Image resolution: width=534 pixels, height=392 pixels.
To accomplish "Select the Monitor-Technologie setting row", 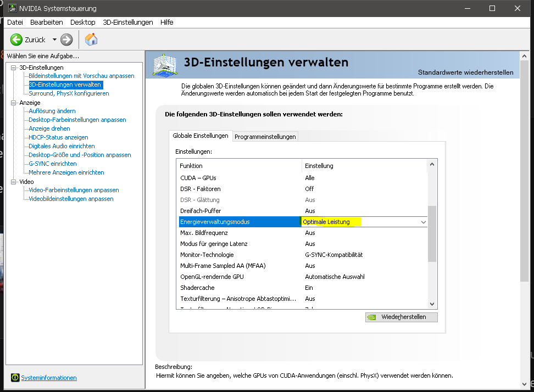I will pos(303,255).
